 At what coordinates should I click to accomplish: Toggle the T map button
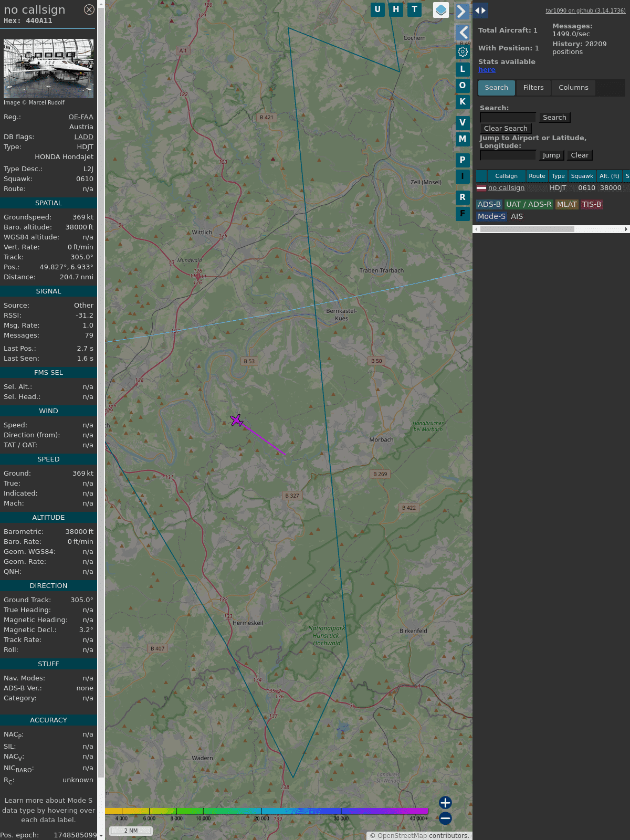coord(415,9)
